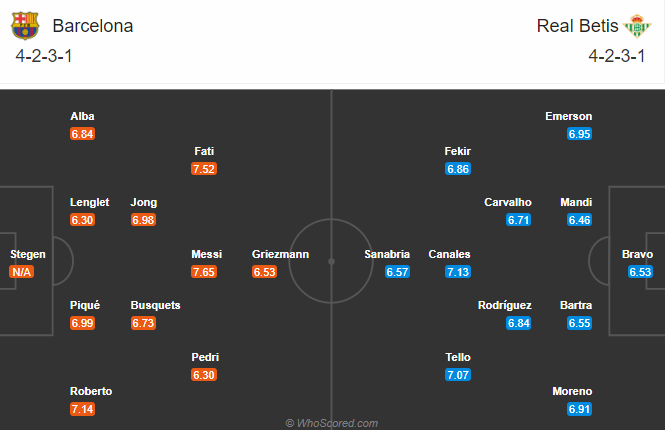Open the WhoScored.com watermark link
This screenshot has width=665, height=430.
coord(332,423)
